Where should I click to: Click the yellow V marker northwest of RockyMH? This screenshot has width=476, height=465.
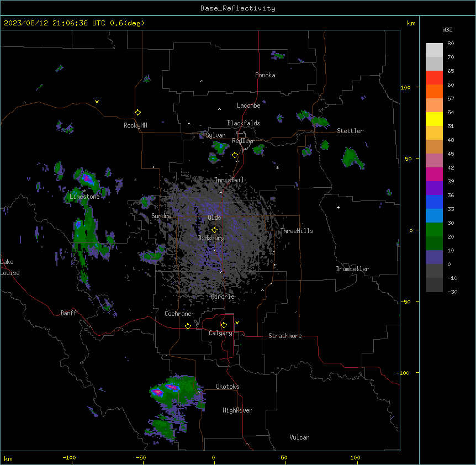click(97, 102)
